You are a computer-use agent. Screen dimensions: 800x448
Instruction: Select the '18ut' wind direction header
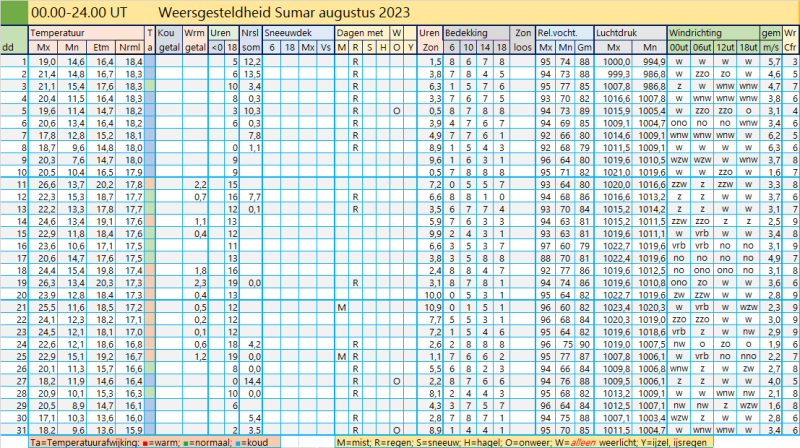point(748,47)
